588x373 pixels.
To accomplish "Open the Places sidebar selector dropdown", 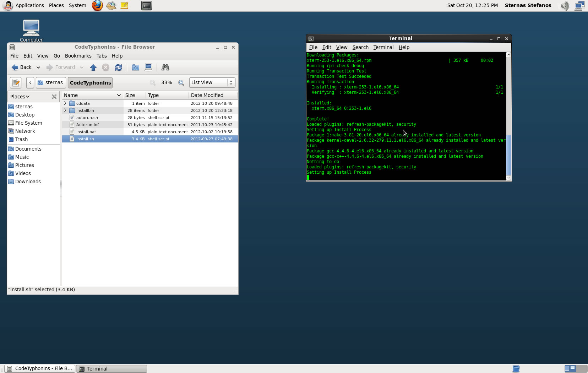I will [x=20, y=97].
